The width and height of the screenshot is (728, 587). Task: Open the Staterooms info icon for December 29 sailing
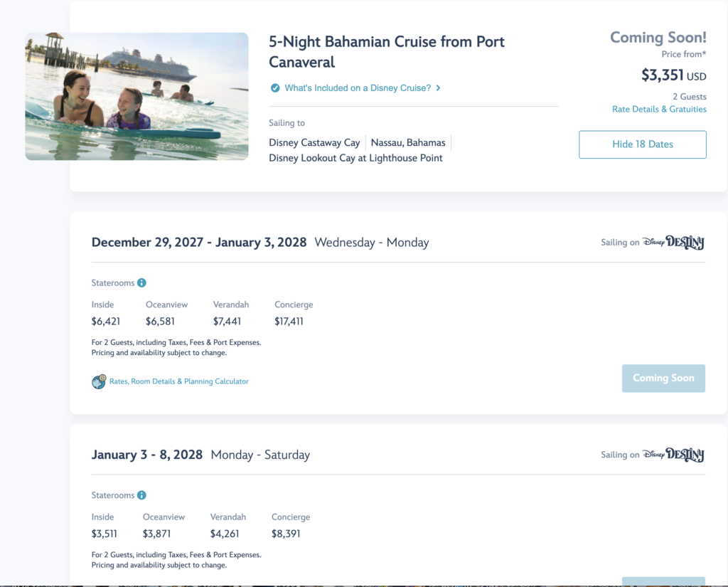point(141,282)
